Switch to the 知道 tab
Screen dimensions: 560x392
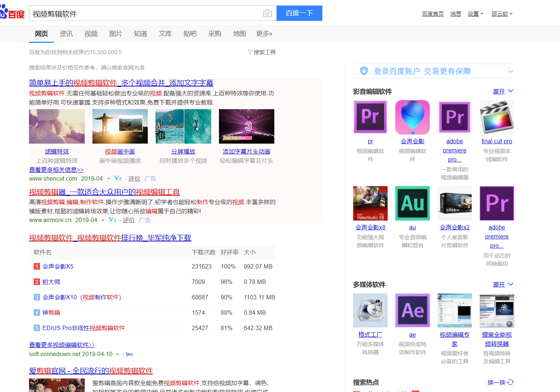[x=140, y=34]
